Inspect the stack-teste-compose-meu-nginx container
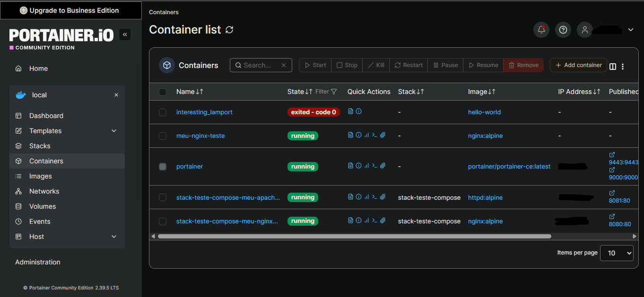Screen dimensions: 644x297 pos(358,221)
